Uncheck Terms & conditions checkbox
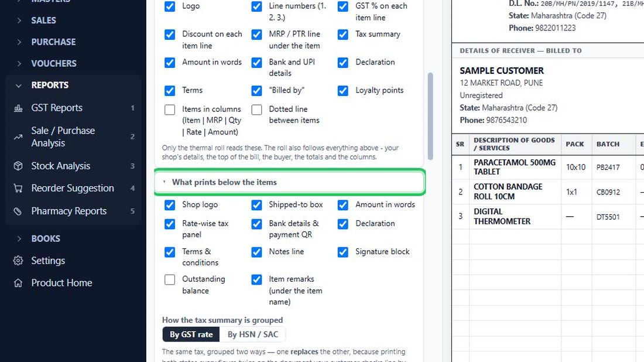 coord(170,252)
